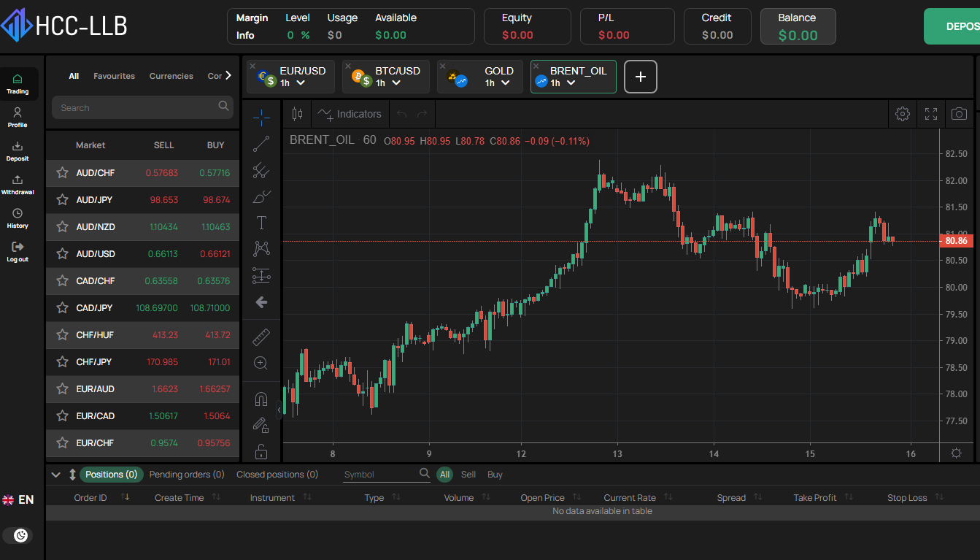Collapse the positions panel chevron
This screenshot has width=980, height=560.
56,475
